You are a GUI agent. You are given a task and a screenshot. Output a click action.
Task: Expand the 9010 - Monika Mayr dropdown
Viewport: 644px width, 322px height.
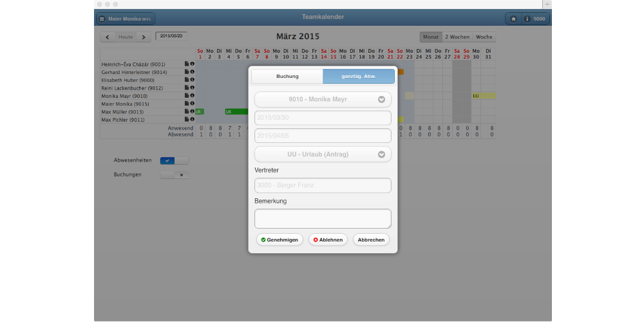(323, 100)
